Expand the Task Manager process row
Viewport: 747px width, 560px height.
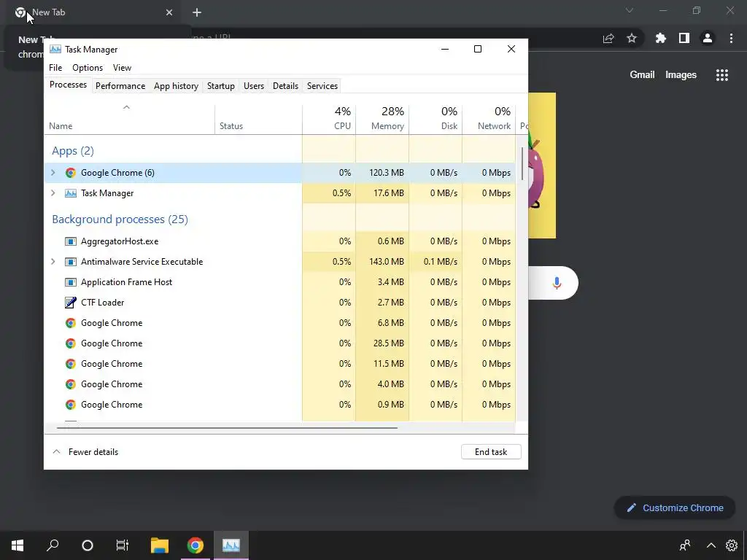53,193
